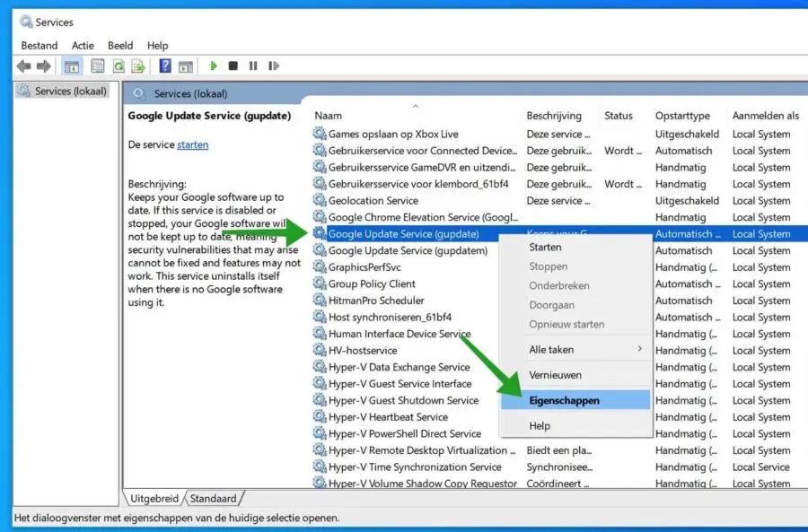Open the Help menu in the menu bar

tap(157, 46)
